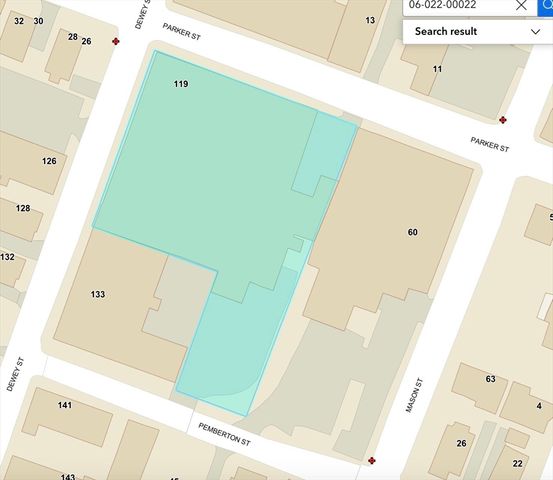Viewport: 553px width, 480px height.
Task: Click the red marker below building 11
Action: pyautogui.click(x=503, y=120)
